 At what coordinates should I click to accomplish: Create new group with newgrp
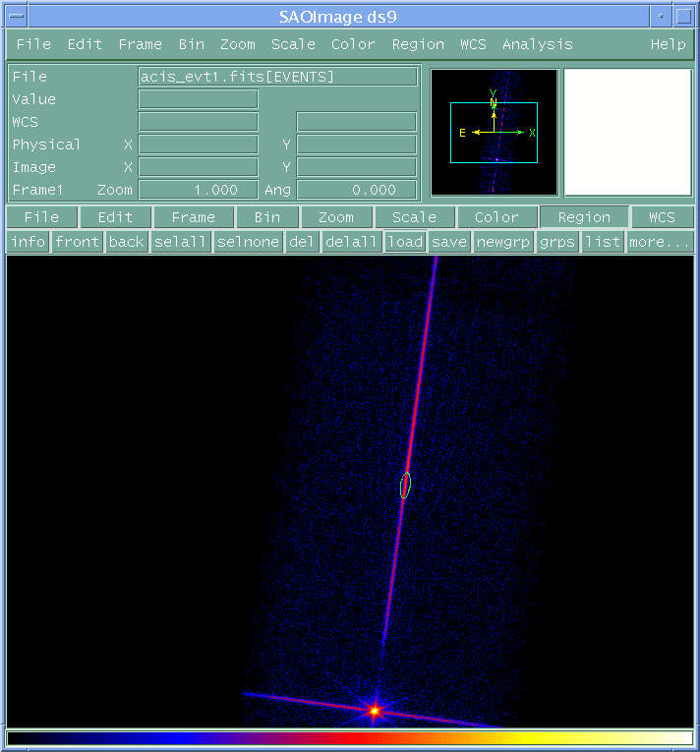502,242
